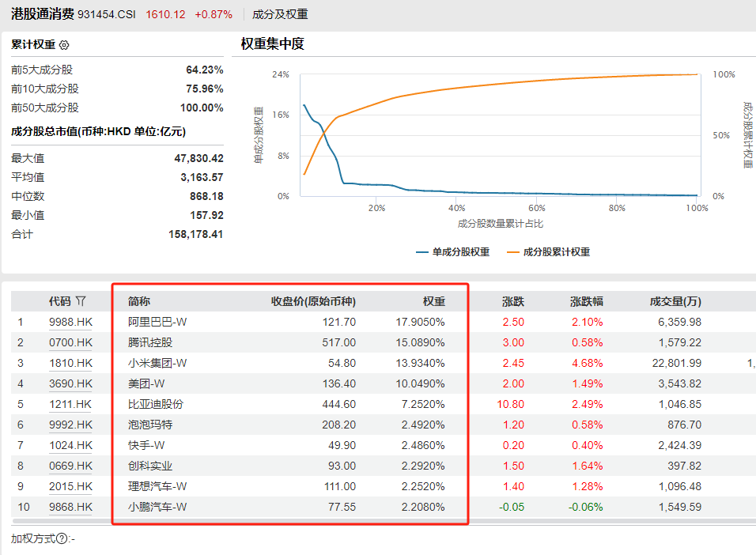Sort by the 简称 column header

(139, 301)
